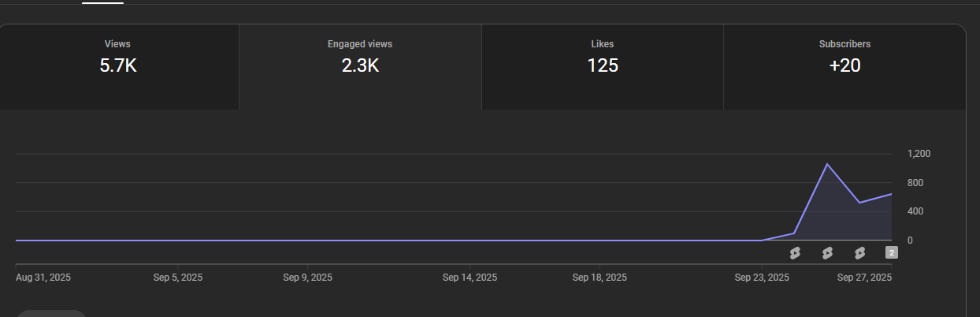Click the chart's highest peak point
Image resolution: width=980 pixels, height=317 pixels.
click(826, 164)
